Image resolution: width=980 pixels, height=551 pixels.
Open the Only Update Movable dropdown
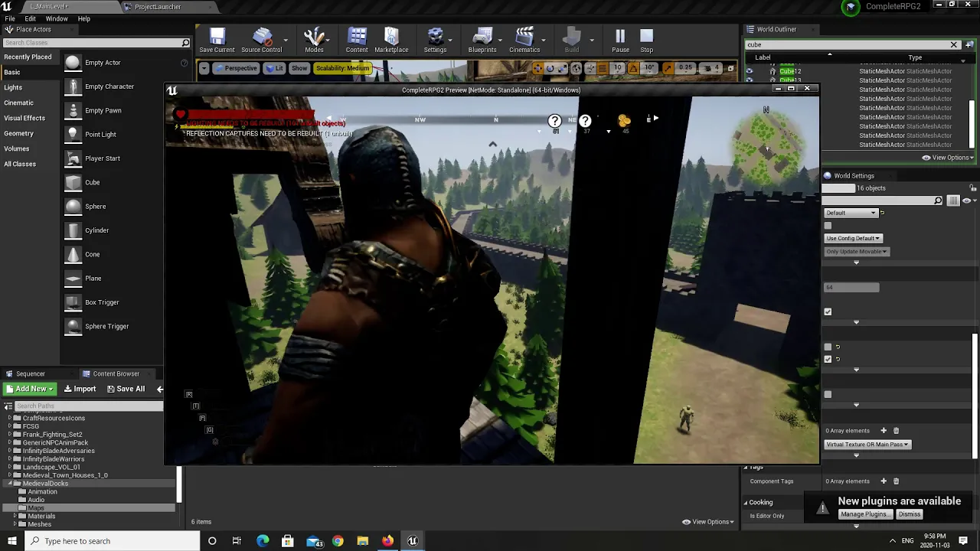(x=857, y=251)
